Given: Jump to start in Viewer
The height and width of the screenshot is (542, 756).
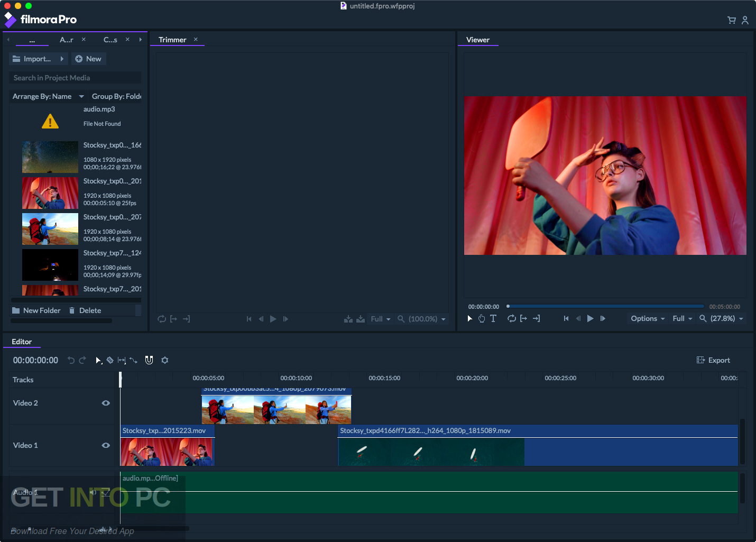Looking at the screenshot, I should (566, 318).
